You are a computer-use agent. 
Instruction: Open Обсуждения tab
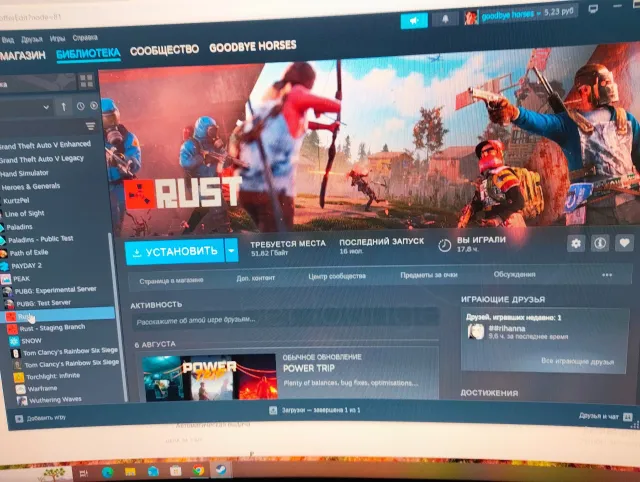click(x=514, y=274)
